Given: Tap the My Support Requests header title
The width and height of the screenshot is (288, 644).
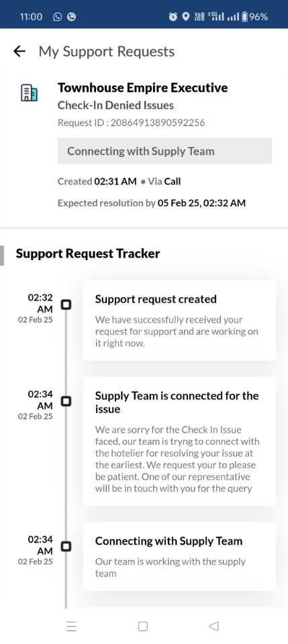Looking at the screenshot, I should [x=107, y=52].
